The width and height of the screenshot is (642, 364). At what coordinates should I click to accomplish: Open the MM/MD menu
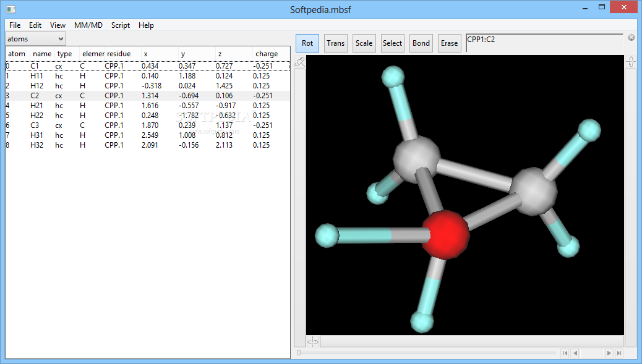point(88,25)
